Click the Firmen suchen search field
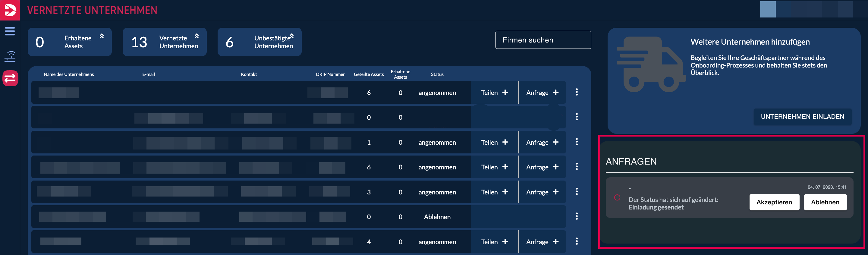The image size is (868, 255). [543, 40]
